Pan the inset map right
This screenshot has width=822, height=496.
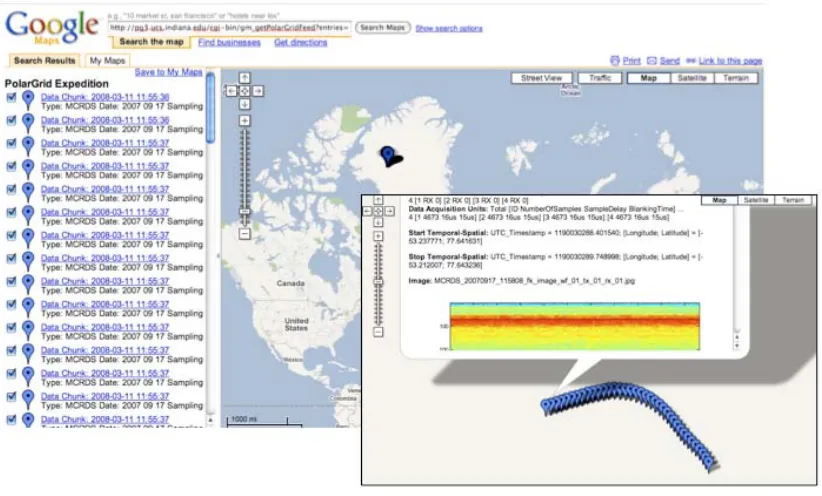(x=390, y=211)
